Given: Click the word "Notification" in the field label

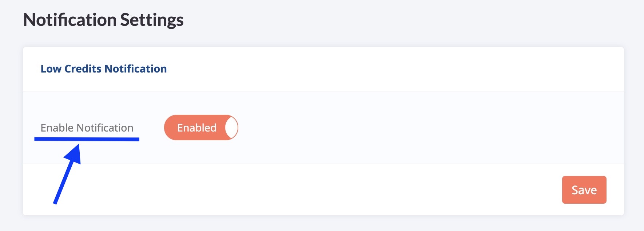Looking at the screenshot, I should [105, 128].
